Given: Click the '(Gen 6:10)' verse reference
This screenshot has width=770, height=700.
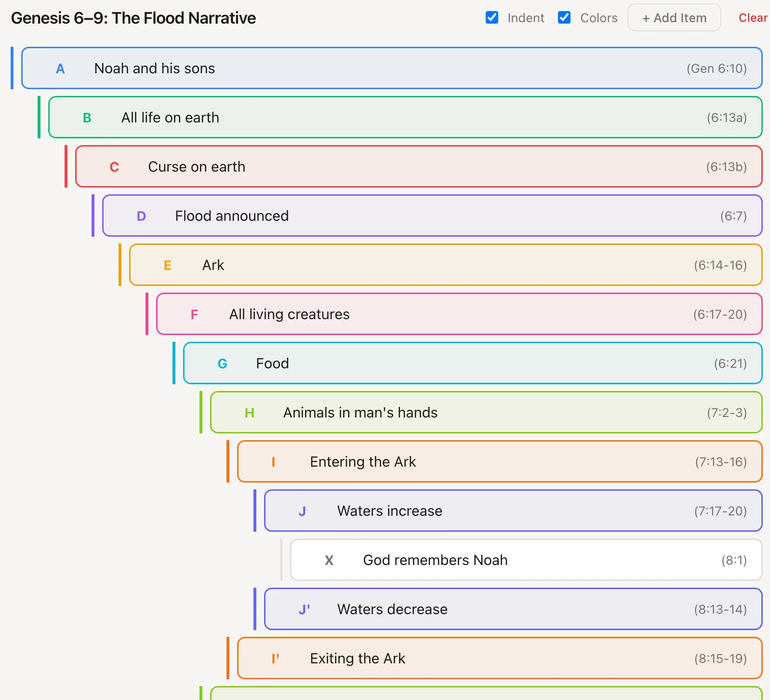Looking at the screenshot, I should tap(717, 68).
